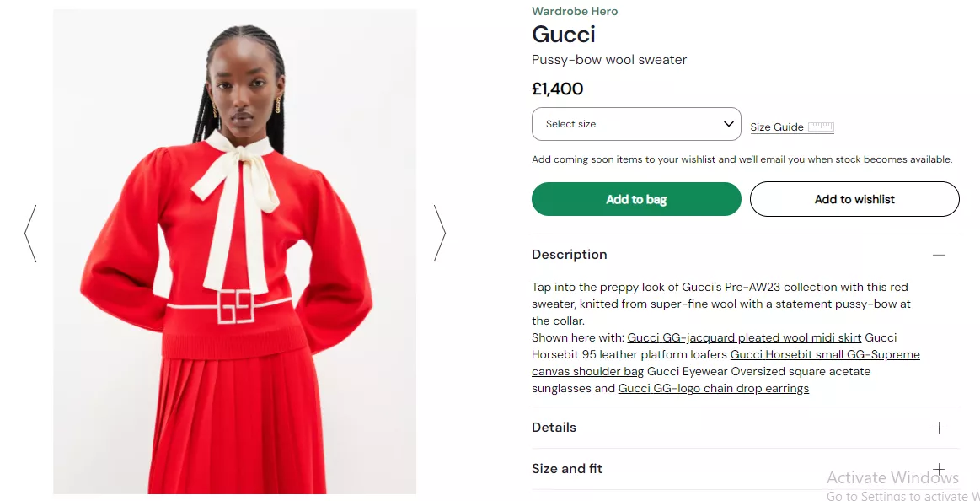Open the Select size dropdown

click(636, 124)
